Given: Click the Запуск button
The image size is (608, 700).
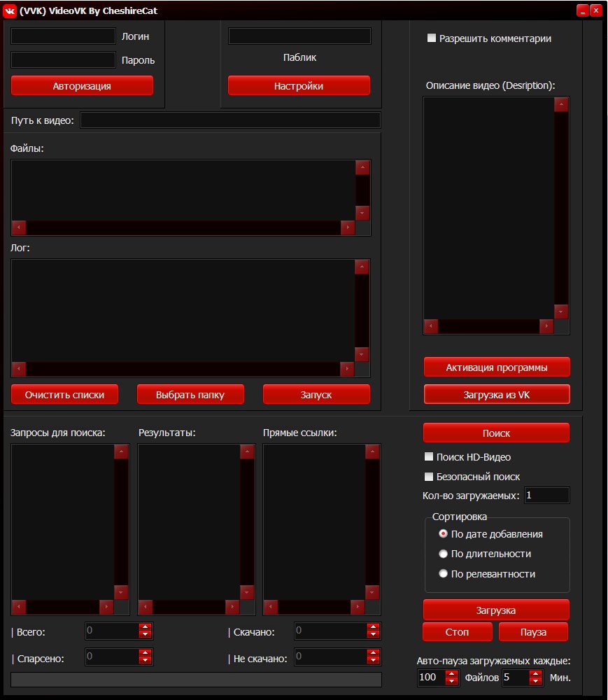Looking at the screenshot, I should point(316,395).
